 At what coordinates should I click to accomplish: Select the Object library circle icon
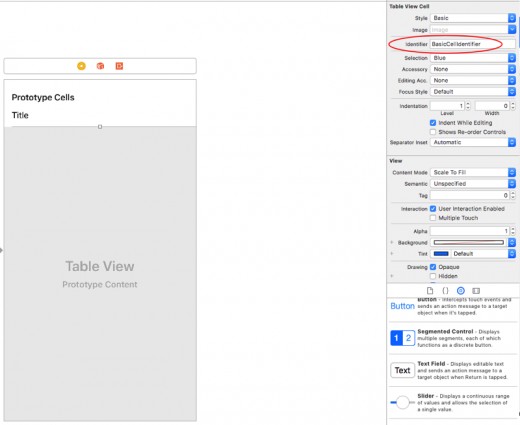461,291
